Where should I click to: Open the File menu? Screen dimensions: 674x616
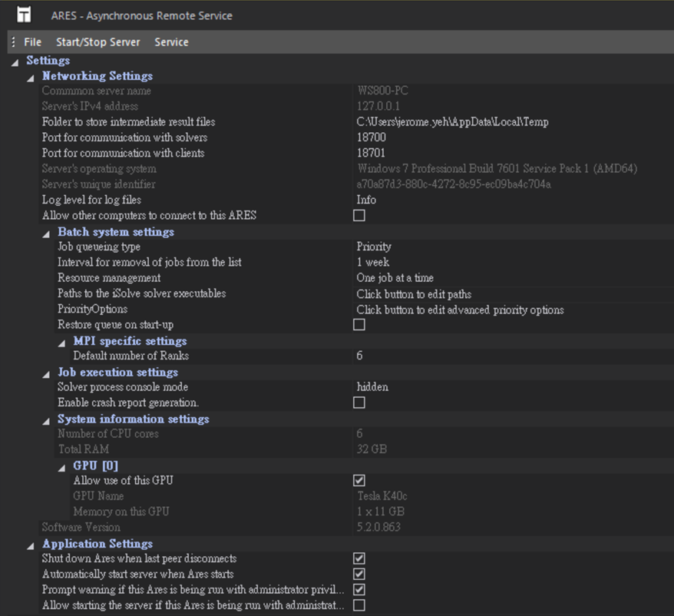(x=33, y=42)
